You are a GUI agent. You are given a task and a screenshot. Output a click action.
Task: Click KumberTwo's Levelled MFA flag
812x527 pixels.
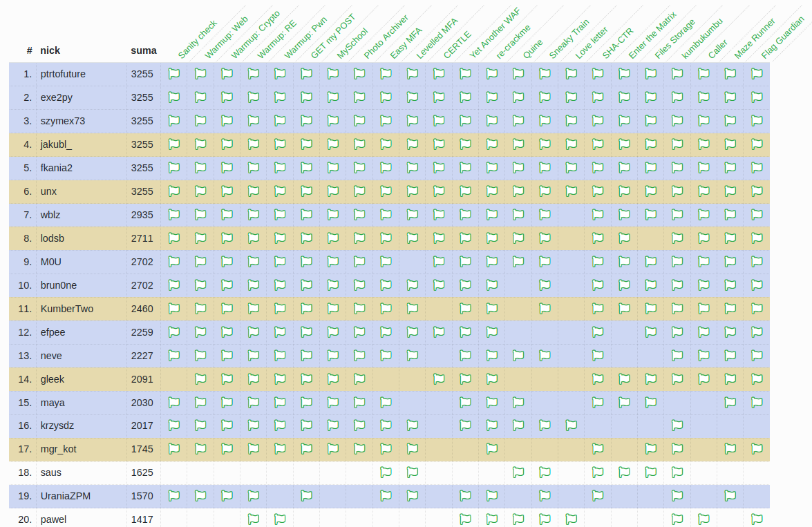pos(413,309)
